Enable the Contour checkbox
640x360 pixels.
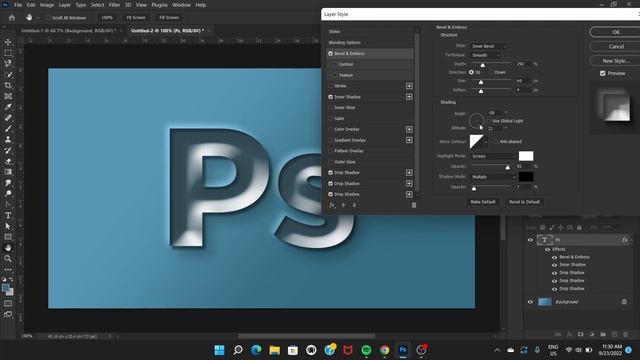tap(335, 64)
